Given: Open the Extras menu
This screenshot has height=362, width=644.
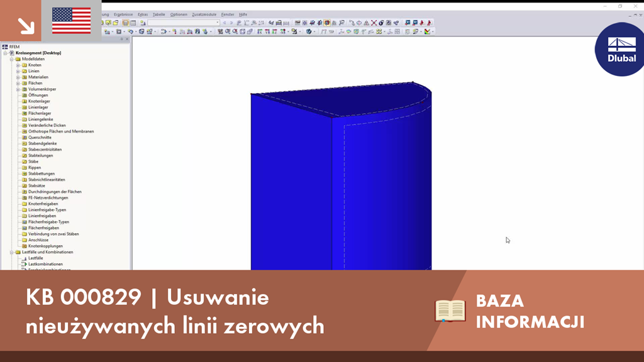Looking at the screenshot, I should [x=143, y=14].
